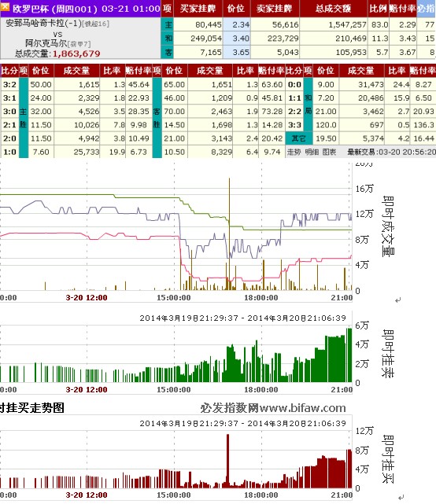This screenshot has height=504, width=436.
Task: Switch to the 明细 details tab
Action: (311, 152)
